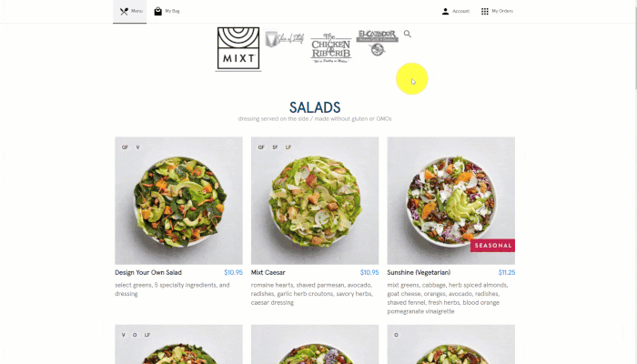Open the Menu tab with fork icon
The height and width of the screenshot is (364, 637).
click(x=129, y=11)
